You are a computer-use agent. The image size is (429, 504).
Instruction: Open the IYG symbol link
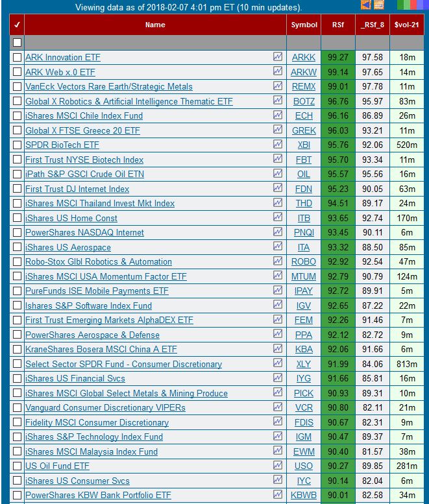pos(304,378)
